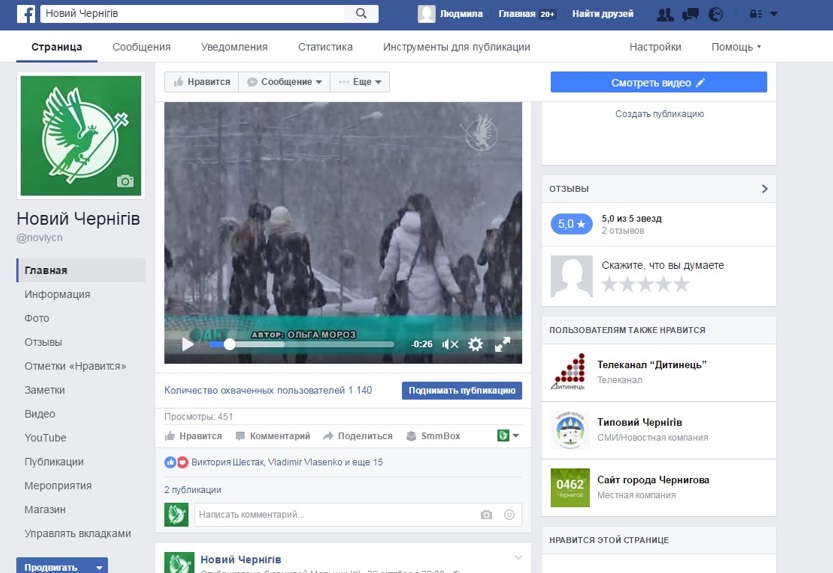This screenshot has height=573, width=833.
Task: Open the friend requests icon
Action: tap(665, 14)
